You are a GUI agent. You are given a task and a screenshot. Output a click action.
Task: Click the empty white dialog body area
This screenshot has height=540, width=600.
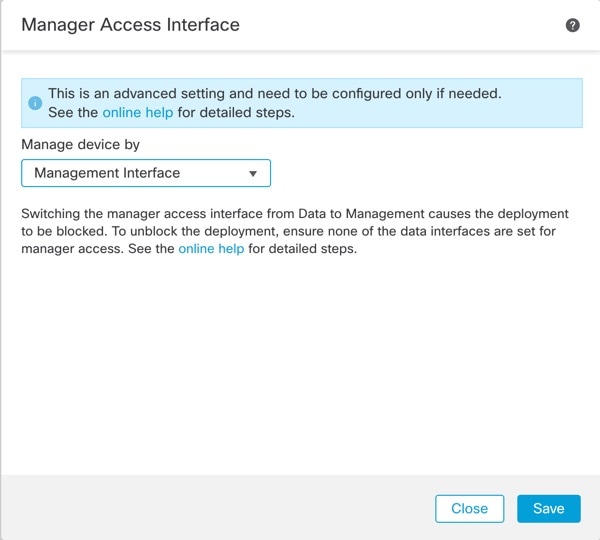300,364
